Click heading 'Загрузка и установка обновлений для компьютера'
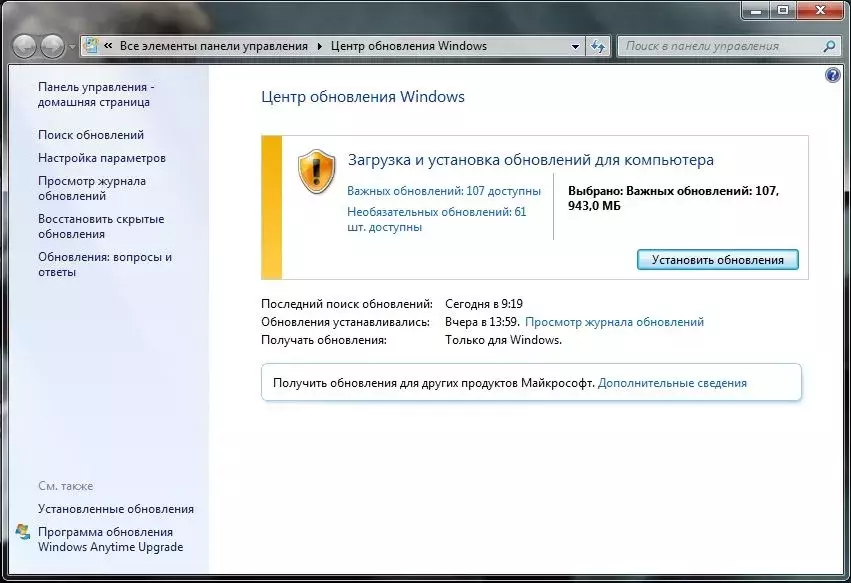 coord(531,160)
